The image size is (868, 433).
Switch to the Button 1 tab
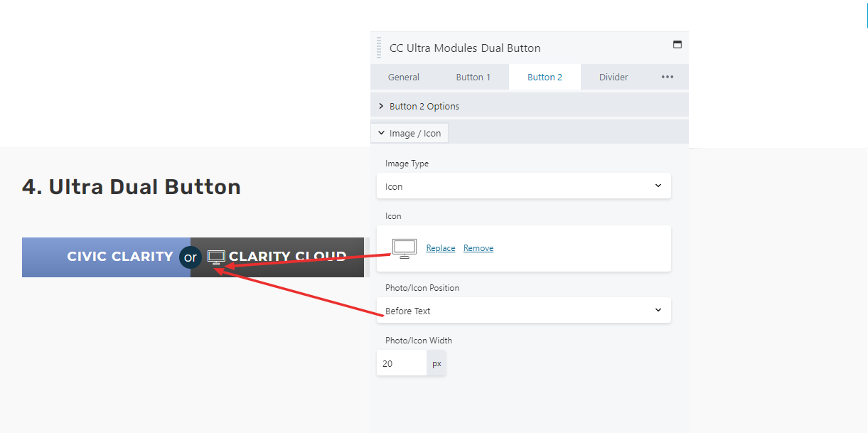[473, 77]
